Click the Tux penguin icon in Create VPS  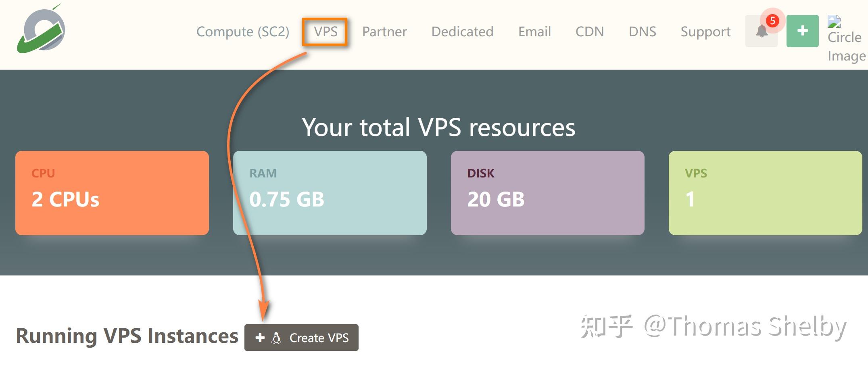[x=276, y=338]
